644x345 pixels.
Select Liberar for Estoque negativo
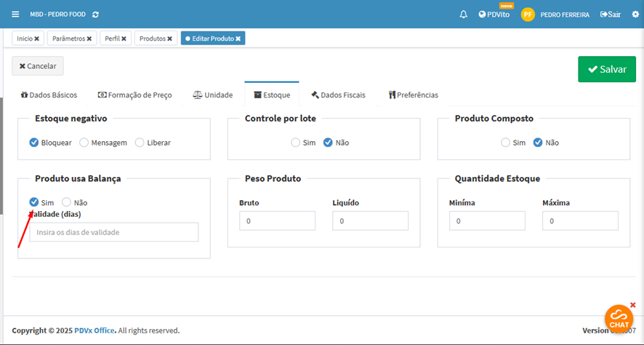coord(140,143)
